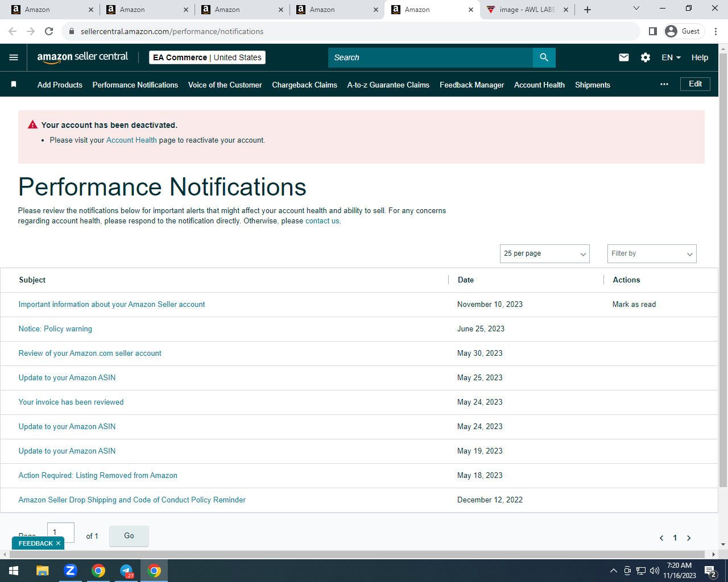This screenshot has width=728, height=582.
Task: Open the EN language dropdown
Action: point(671,57)
